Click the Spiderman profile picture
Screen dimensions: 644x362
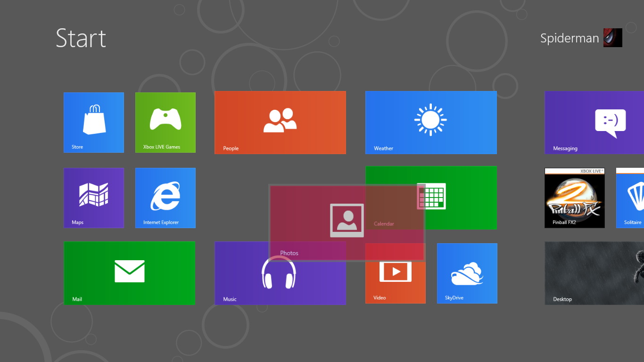click(x=613, y=38)
